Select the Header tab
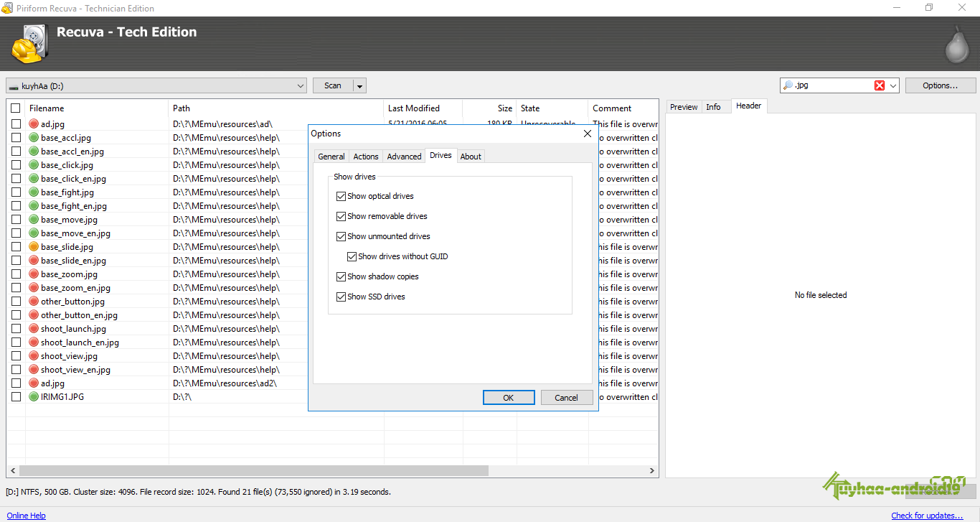The image size is (980, 522). pyautogui.click(x=748, y=106)
